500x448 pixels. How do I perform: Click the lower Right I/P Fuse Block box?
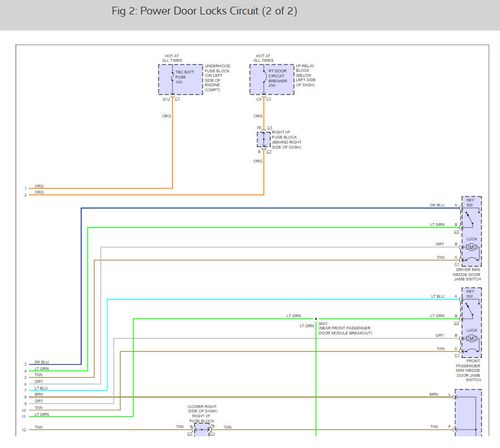point(202,430)
